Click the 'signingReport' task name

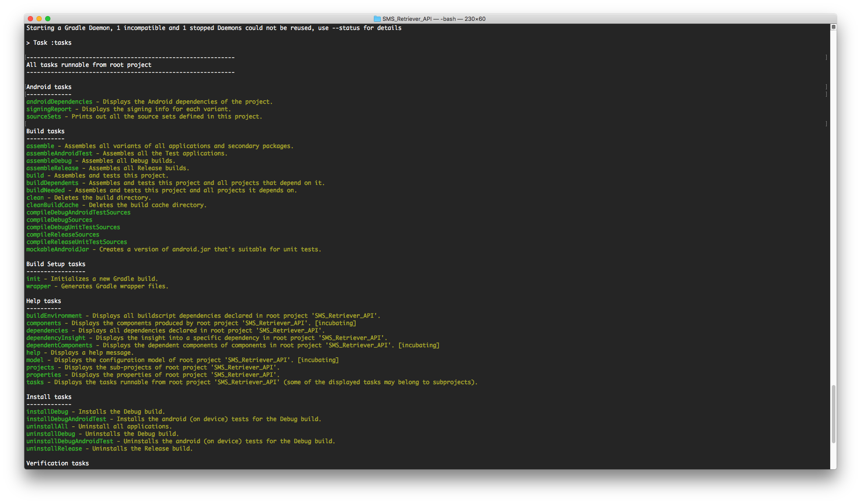pos(49,109)
